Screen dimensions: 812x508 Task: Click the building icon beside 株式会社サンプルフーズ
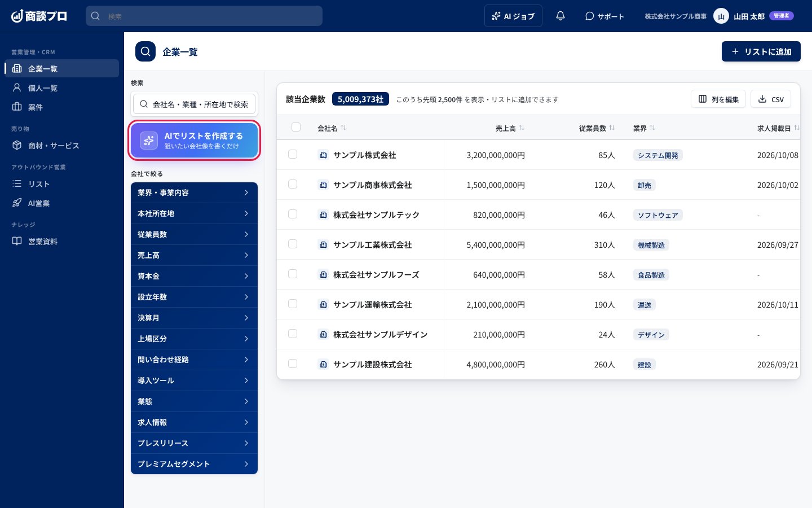(323, 274)
